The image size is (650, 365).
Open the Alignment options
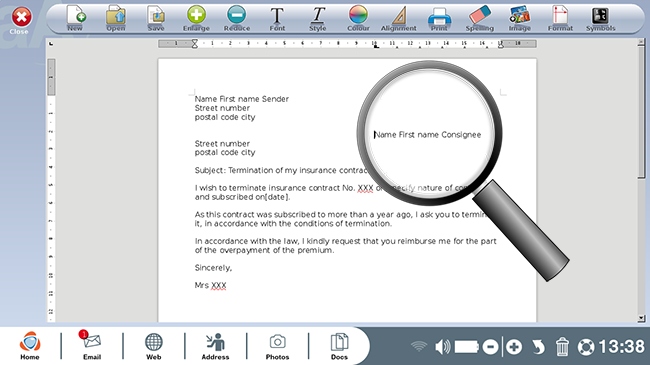coord(398,19)
